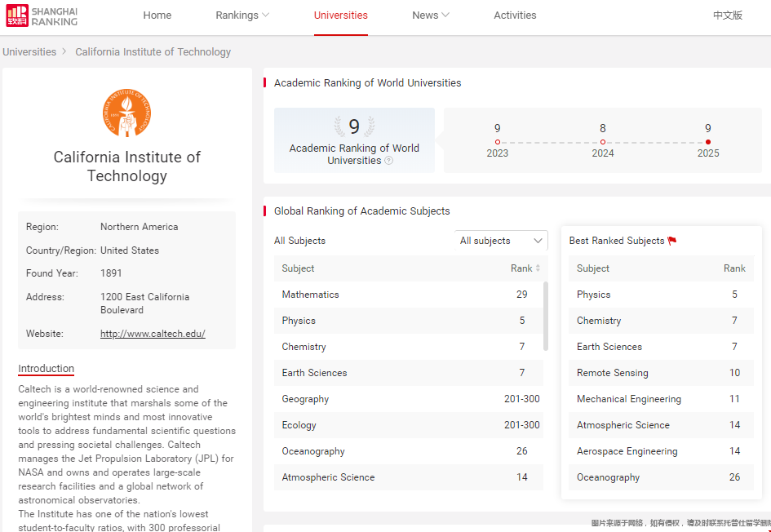Click the Rank sort arrows icon
The height and width of the screenshot is (532, 771).
point(538,268)
